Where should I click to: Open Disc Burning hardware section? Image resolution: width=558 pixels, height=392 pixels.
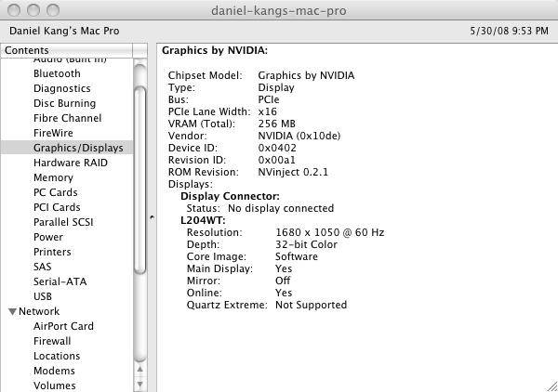click(x=64, y=103)
